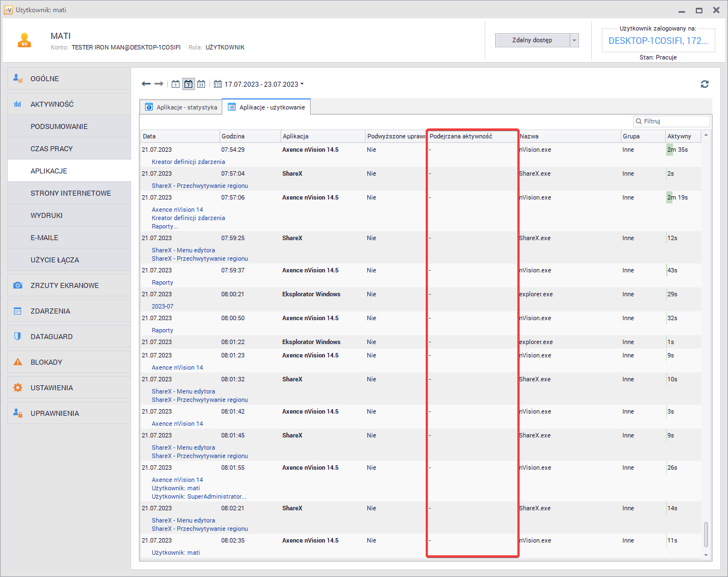Select the 31-day month view icon

click(x=201, y=84)
